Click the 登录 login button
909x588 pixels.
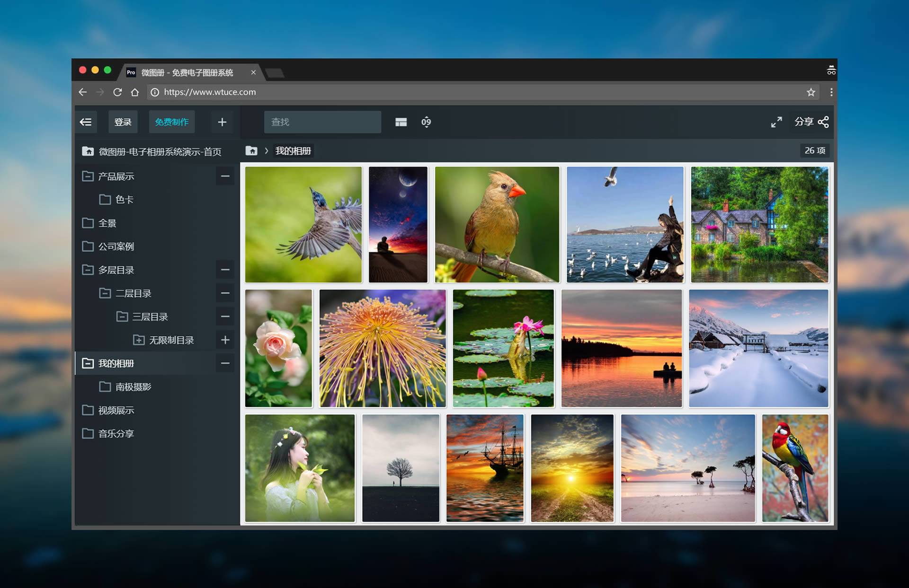(x=123, y=122)
